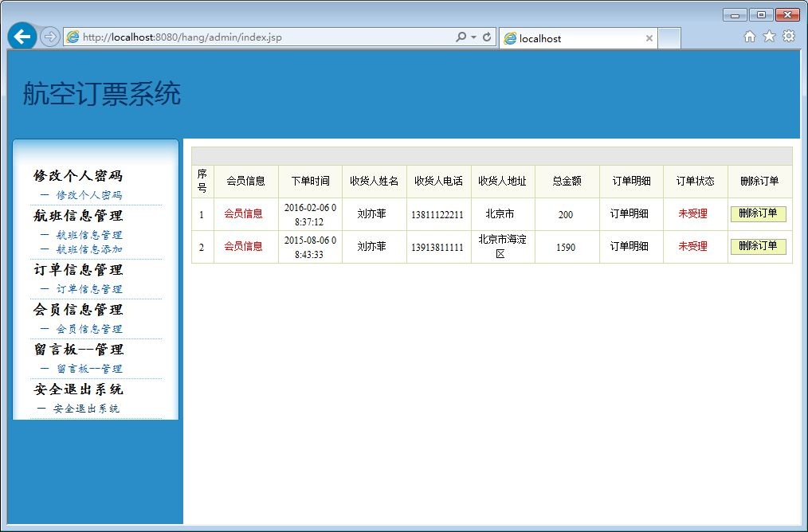Open 航班信息添加 sidebar link
808x532 pixels.
89,249
